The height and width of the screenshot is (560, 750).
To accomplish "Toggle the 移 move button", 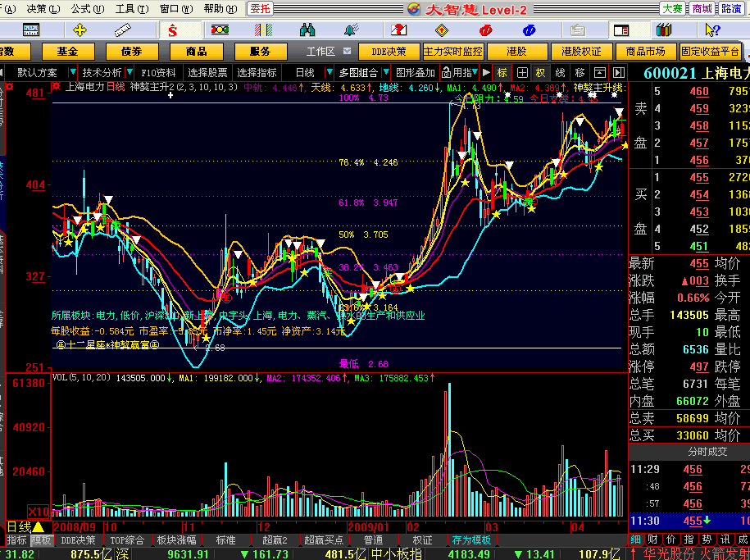I will tap(580, 73).
